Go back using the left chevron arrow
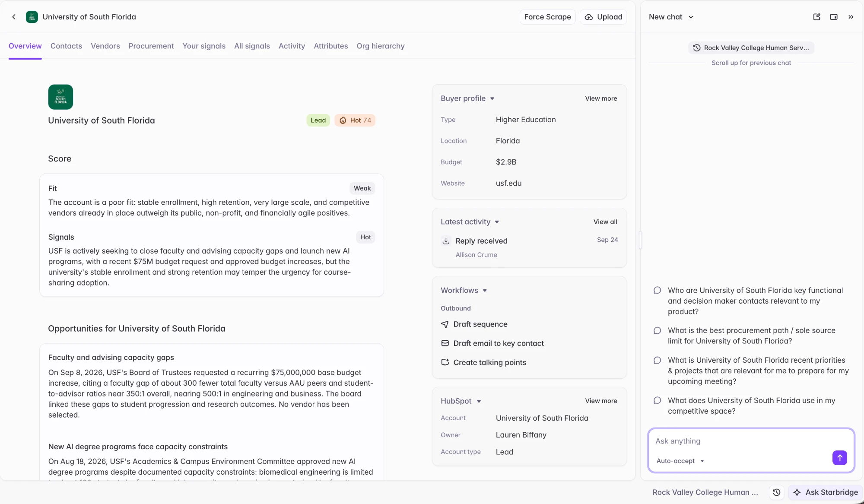This screenshot has height=504, width=864. coord(14,17)
